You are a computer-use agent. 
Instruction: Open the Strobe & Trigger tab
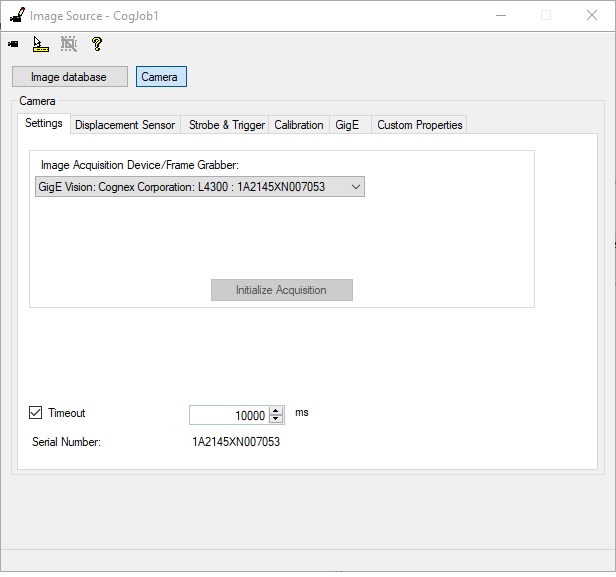(227, 125)
